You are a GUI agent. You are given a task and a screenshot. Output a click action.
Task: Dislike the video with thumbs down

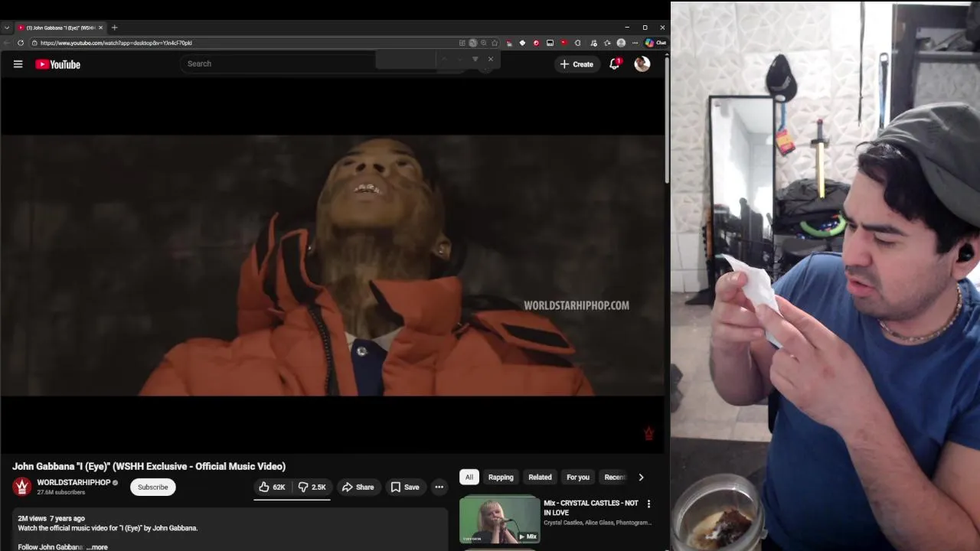312,487
